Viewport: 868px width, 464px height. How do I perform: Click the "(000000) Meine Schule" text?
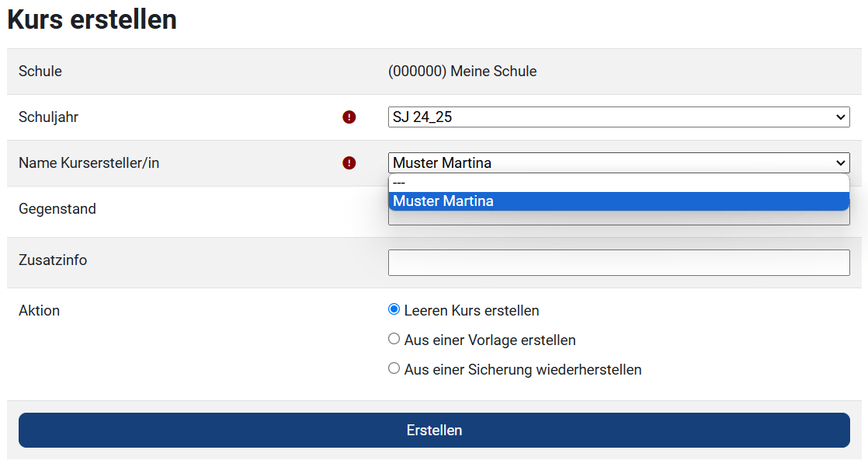click(462, 72)
